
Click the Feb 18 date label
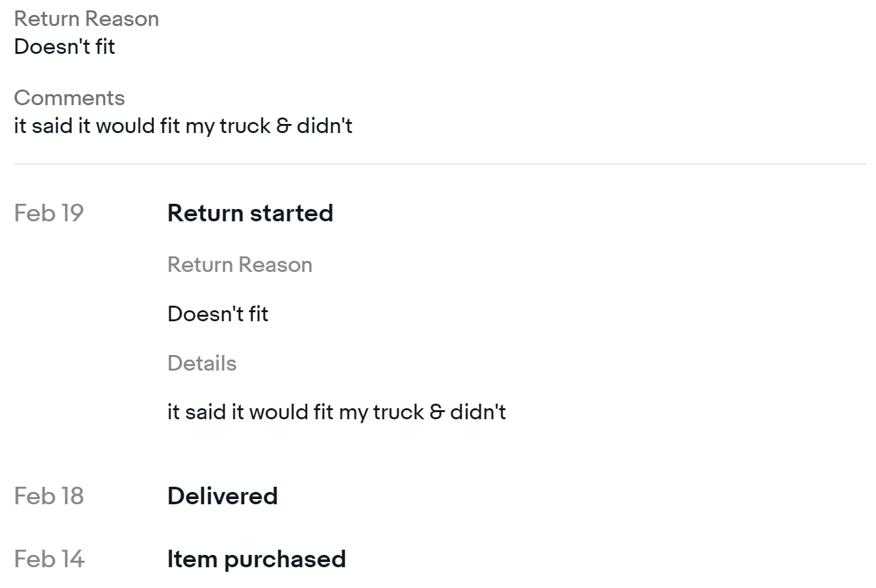(x=49, y=496)
